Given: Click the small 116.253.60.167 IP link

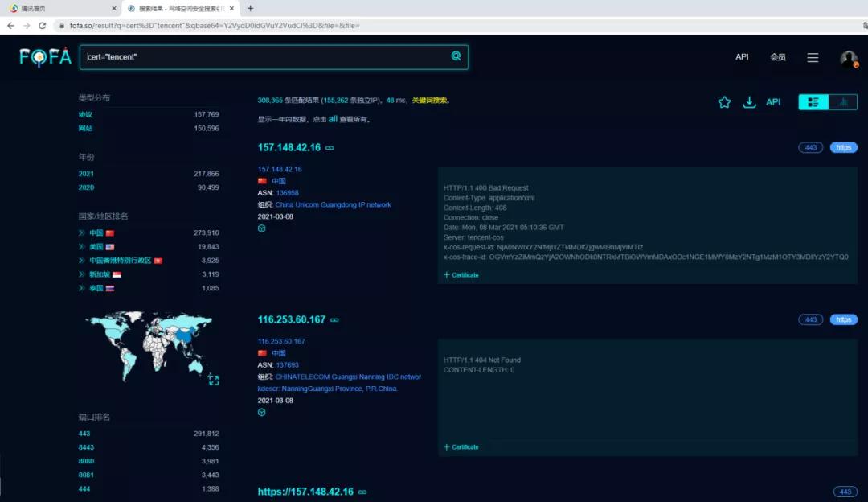Looking at the screenshot, I should (281, 341).
